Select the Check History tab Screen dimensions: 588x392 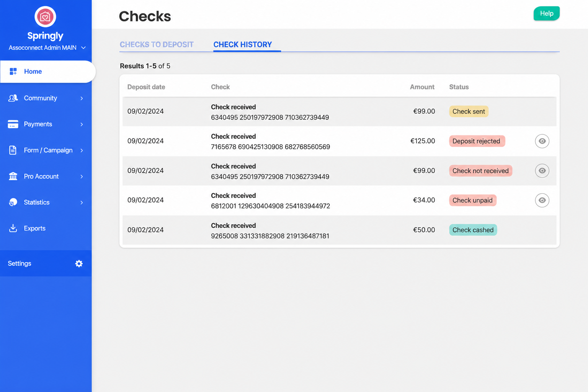tap(243, 45)
